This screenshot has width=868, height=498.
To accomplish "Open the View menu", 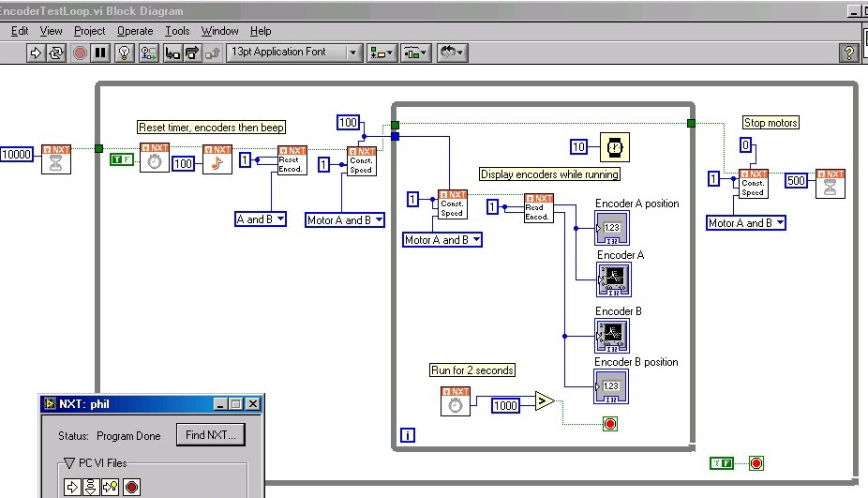I will coord(51,31).
